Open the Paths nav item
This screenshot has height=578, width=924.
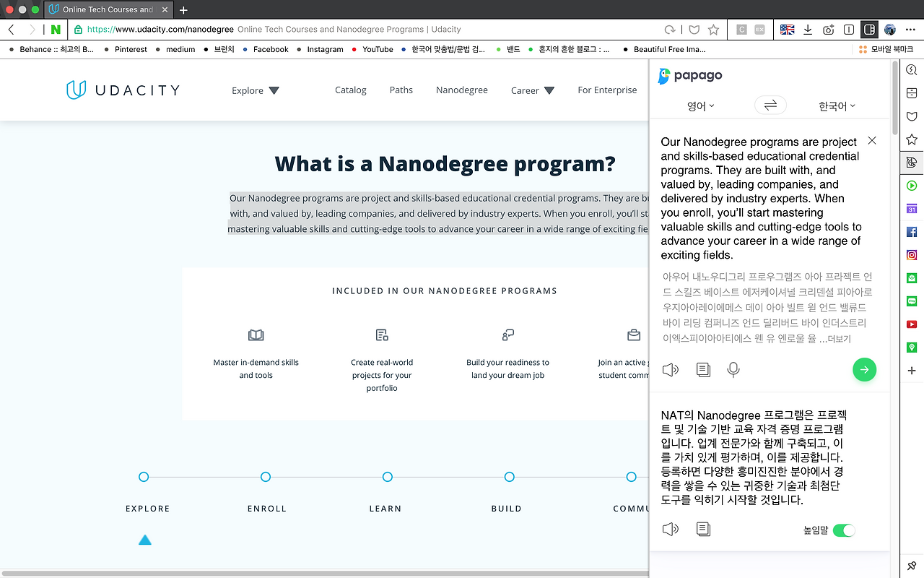(401, 90)
